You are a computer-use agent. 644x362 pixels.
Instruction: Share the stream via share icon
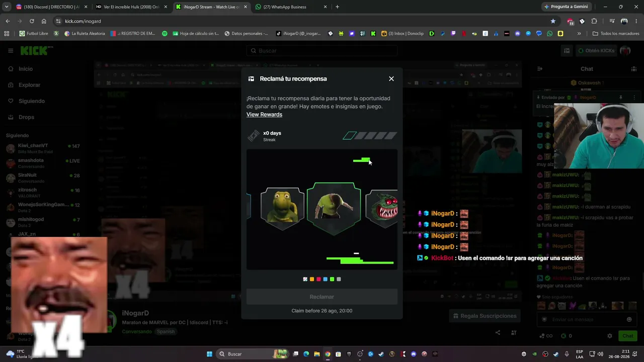[498, 332]
